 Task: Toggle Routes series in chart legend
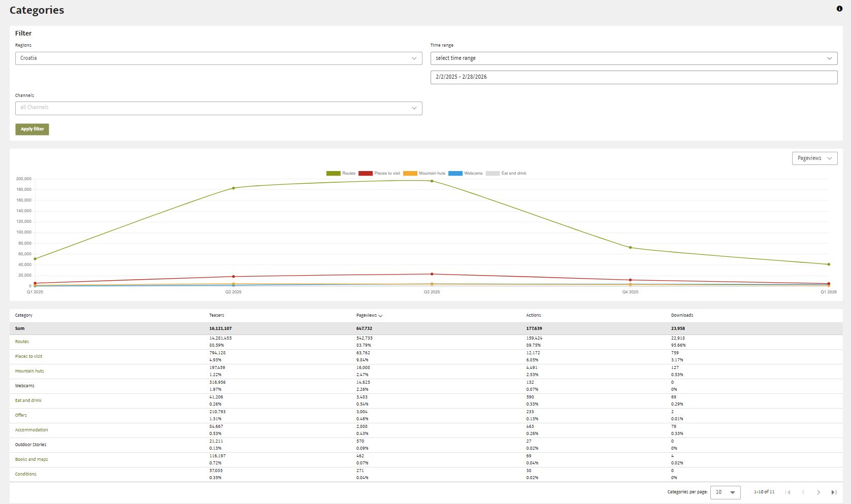point(341,174)
